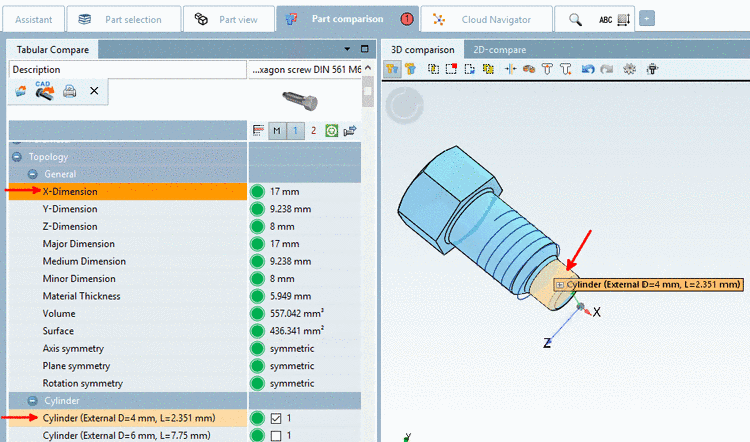Select the Y-Dimension row
This screenshot has width=750, height=442.
pos(128,209)
